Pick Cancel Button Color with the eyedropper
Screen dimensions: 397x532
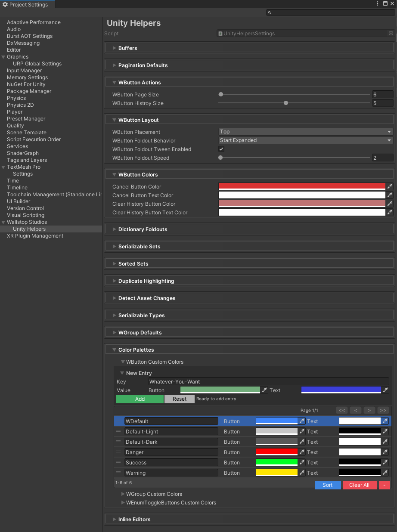point(390,186)
